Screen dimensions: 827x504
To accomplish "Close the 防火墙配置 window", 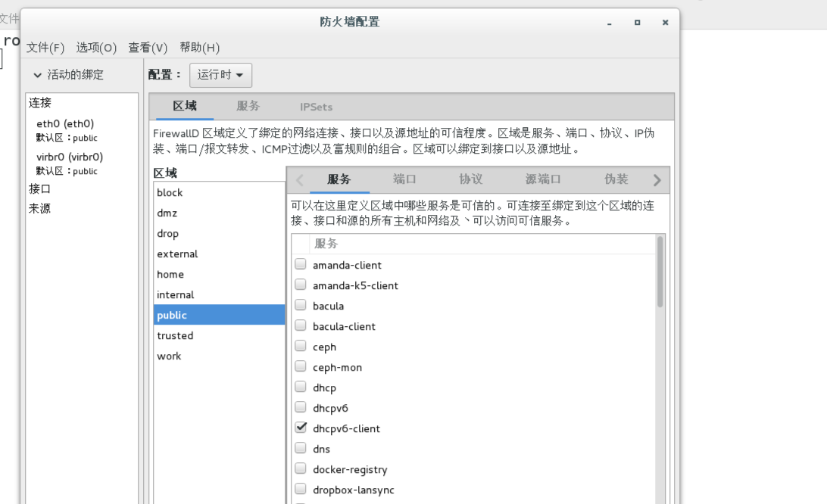I will pos(665,22).
